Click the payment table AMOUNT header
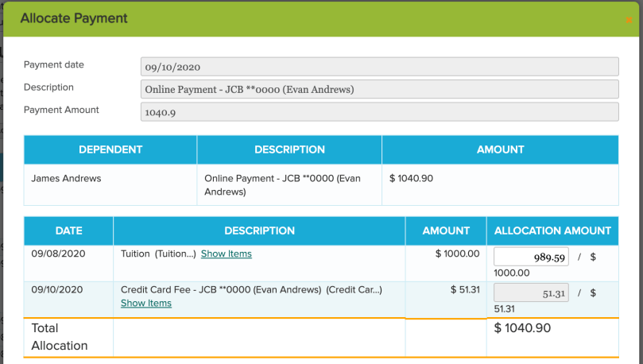 click(x=500, y=149)
